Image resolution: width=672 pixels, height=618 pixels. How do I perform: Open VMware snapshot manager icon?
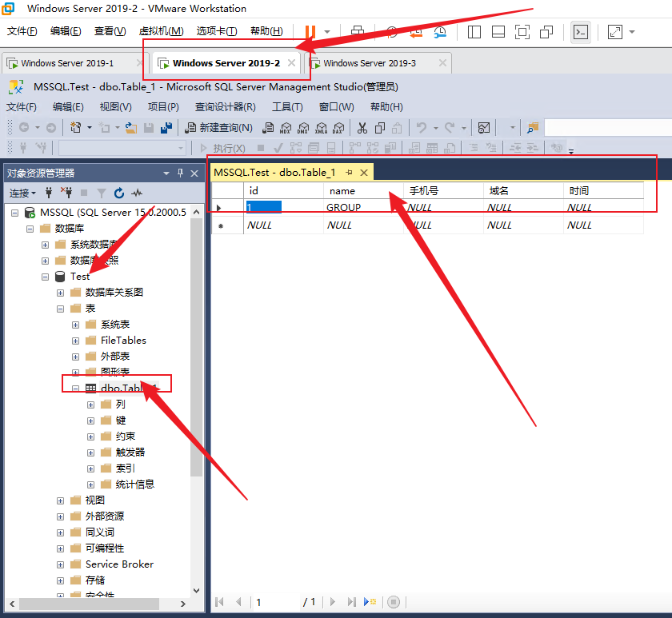(x=440, y=32)
